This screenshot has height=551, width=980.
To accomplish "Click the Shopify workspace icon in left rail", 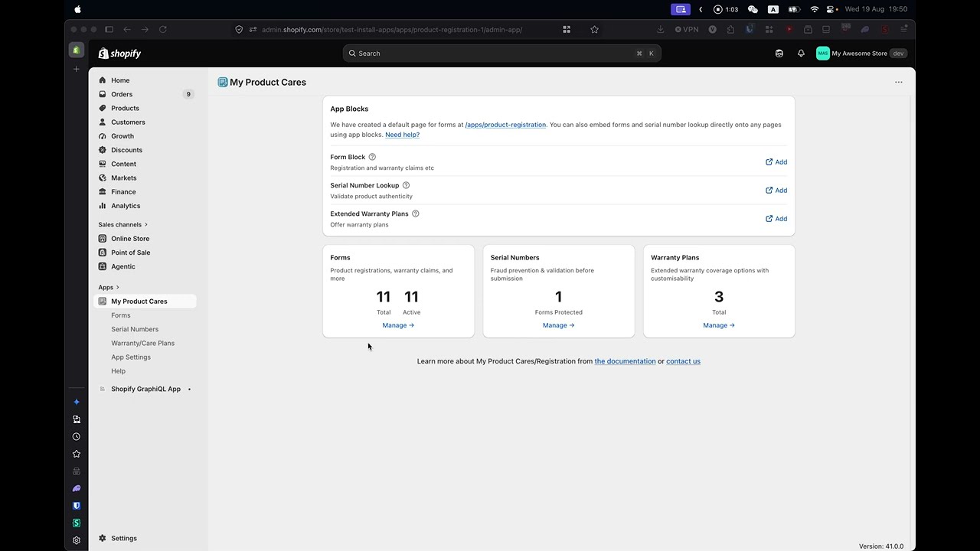I will 76,50.
